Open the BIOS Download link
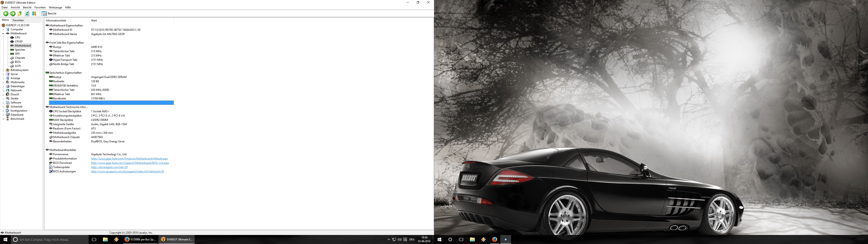Screen dimensions: 868x244 point(130,163)
